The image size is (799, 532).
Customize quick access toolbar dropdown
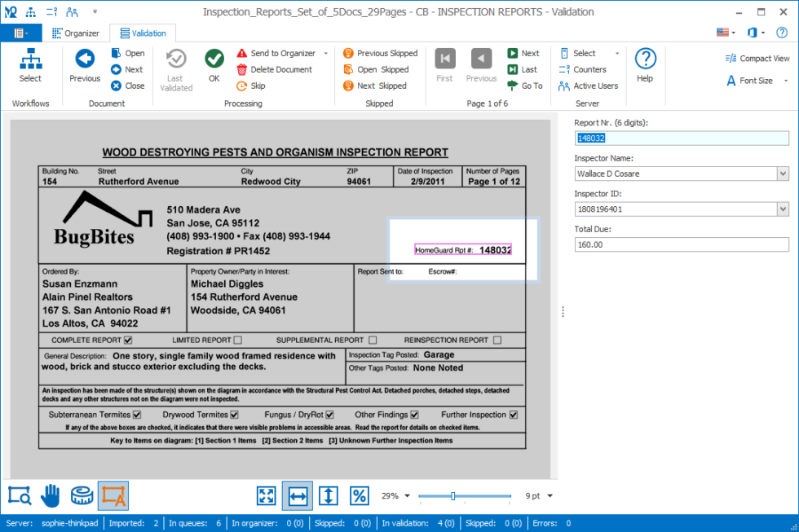click(x=95, y=11)
